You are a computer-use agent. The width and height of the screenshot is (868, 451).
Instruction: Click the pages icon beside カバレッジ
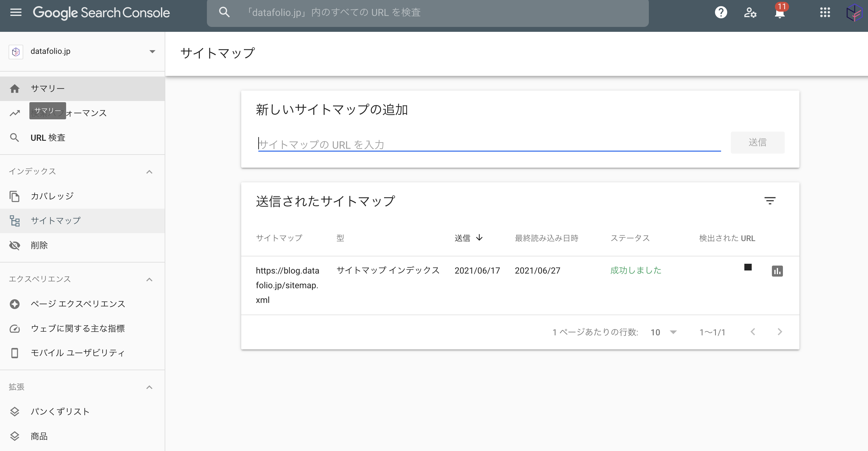[14, 196]
